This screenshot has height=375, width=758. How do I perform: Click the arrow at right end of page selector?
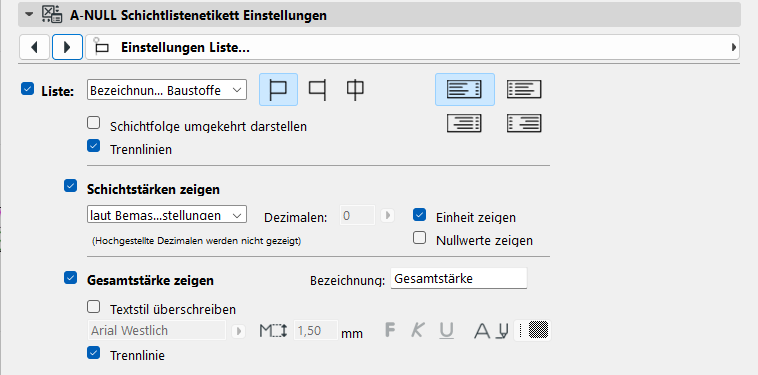coord(734,47)
